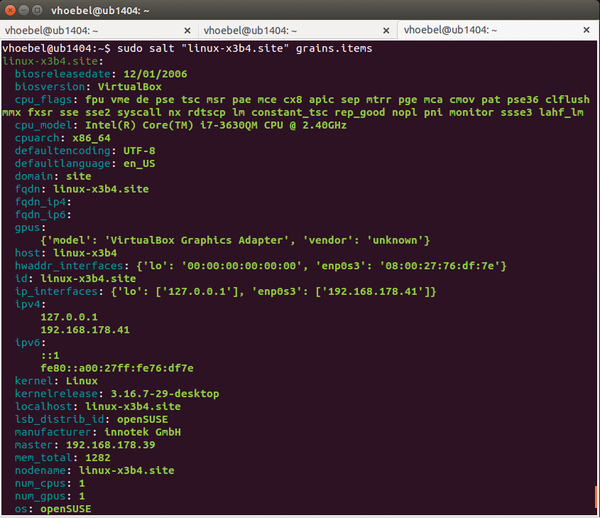The width and height of the screenshot is (600, 518).
Task: Click the lsb_distrib_id openSUSE line
Action: pyautogui.click(x=91, y=419)
